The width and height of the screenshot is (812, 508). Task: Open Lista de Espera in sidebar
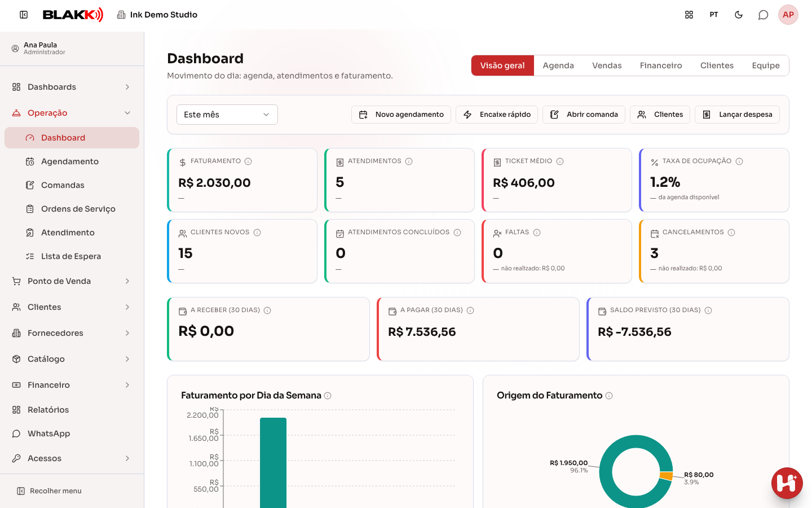point(72,256)
